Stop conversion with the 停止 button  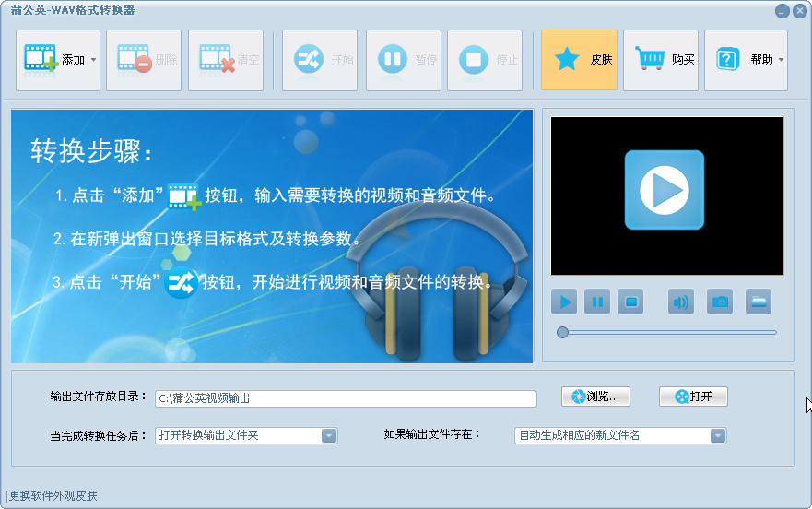(x=485, y=60)
